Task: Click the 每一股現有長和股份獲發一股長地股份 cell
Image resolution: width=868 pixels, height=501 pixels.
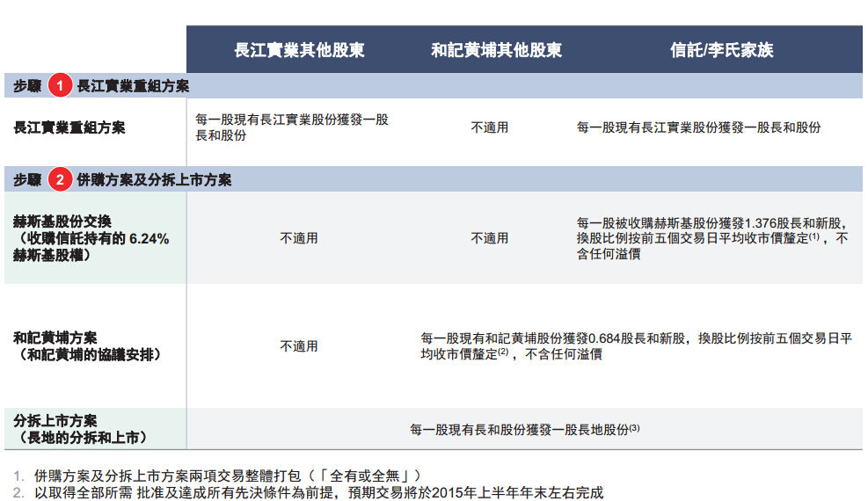Action: coord(525,430)
